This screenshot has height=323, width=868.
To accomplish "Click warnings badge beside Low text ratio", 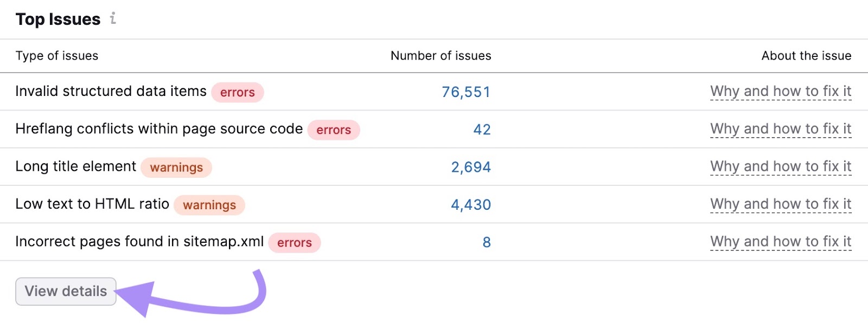I will point(209,205).
